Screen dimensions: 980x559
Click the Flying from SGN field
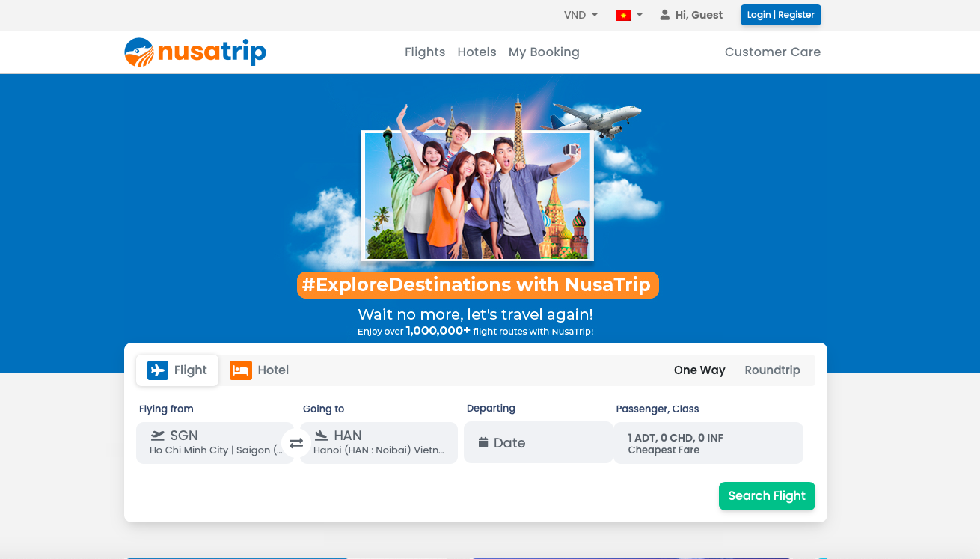215,443
